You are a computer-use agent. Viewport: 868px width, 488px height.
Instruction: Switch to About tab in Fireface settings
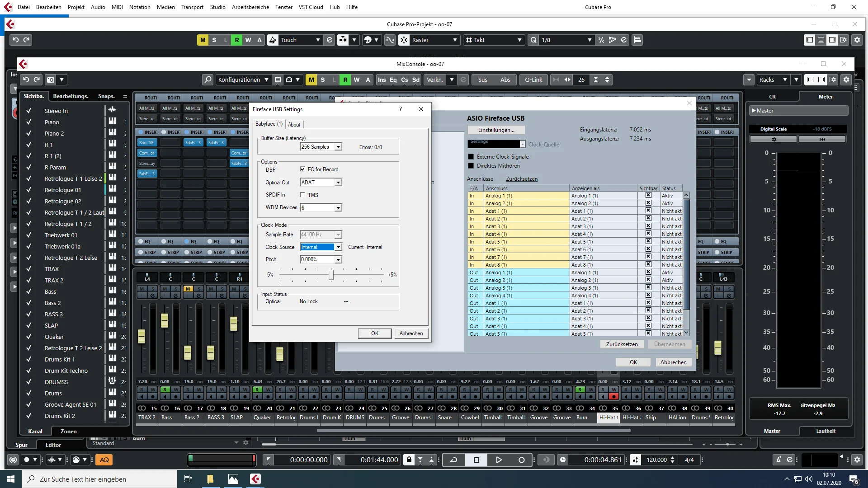coord(294,125)
